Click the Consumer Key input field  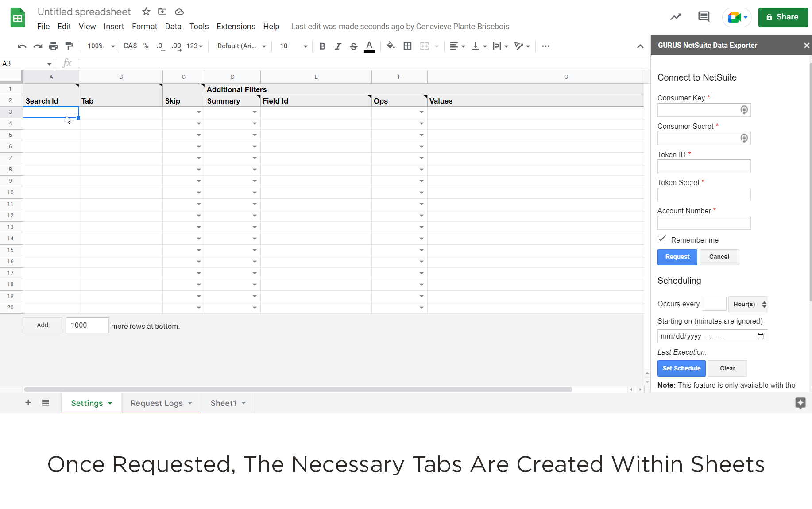699,110
